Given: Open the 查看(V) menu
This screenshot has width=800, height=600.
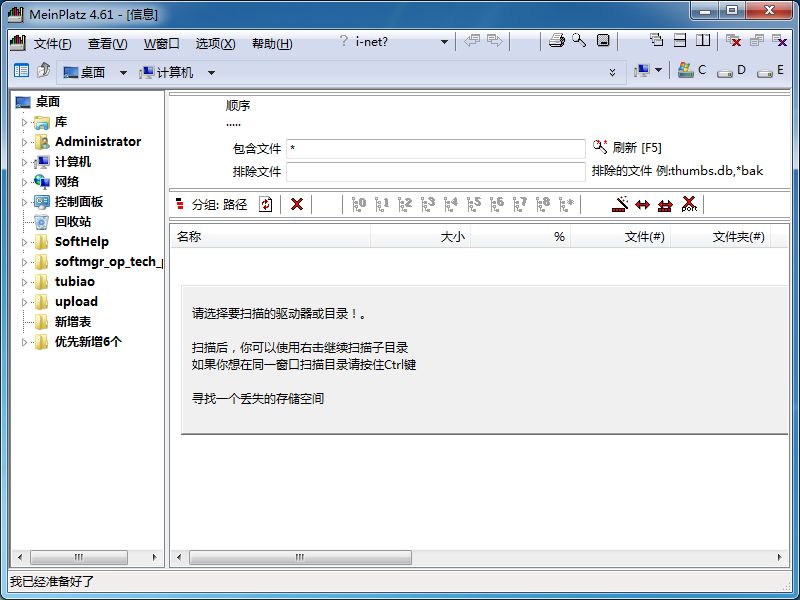Looking at the screenshot, I should [x=107, y=44].
